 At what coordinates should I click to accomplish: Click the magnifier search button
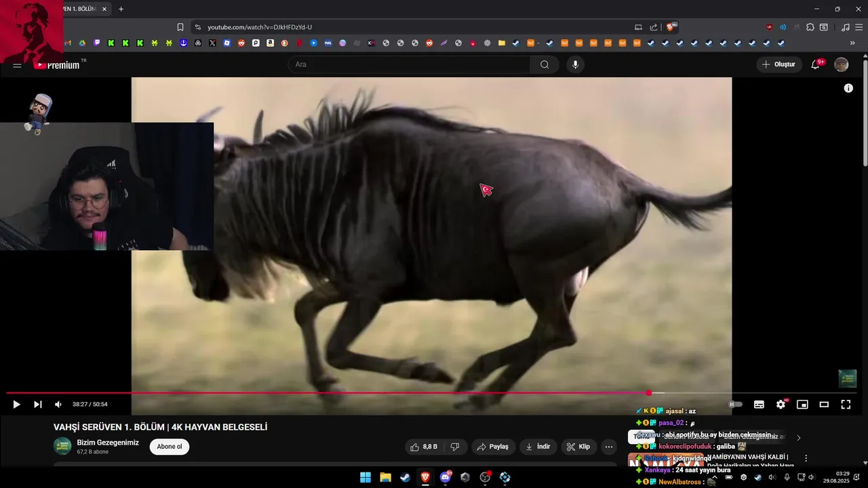point(545,64)
